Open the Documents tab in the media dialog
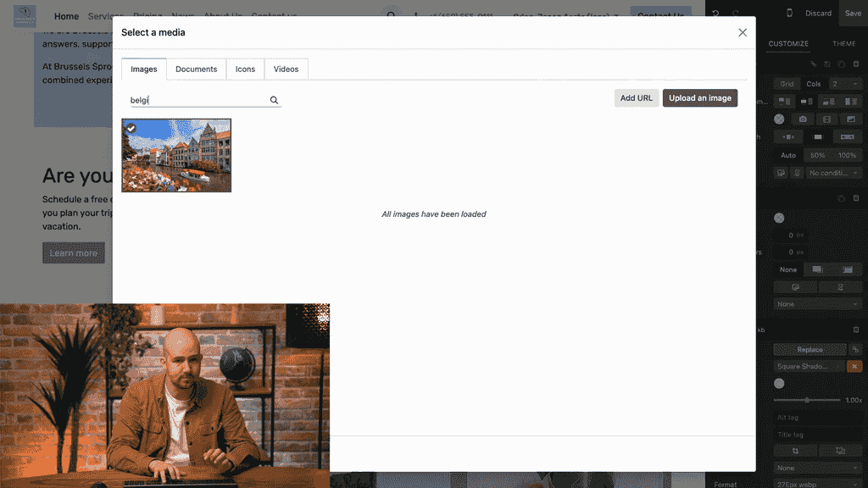This screenshot has width=868, height=488. (x=196, y=69)
